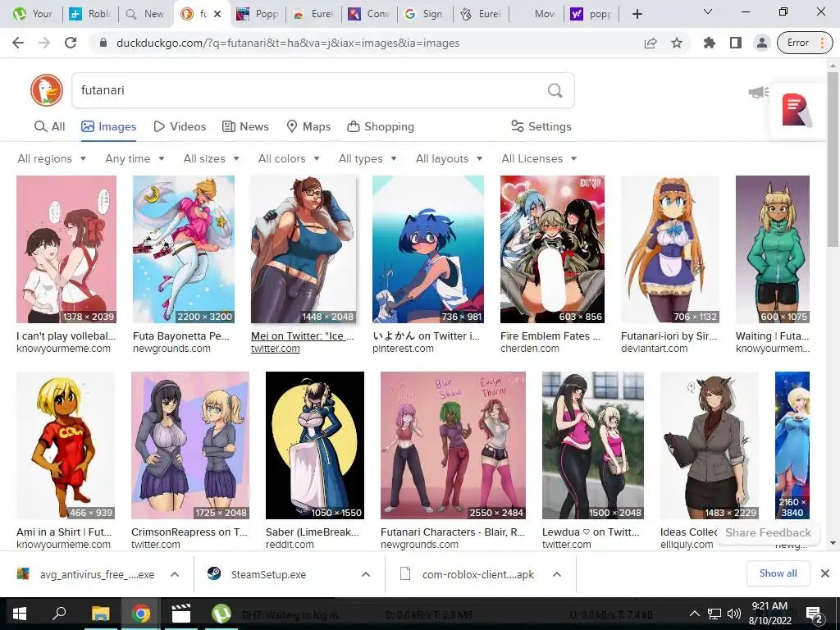The image size is (840, 630).
Task: Open the Windows Start menu
Action: (x=20, y=614)
